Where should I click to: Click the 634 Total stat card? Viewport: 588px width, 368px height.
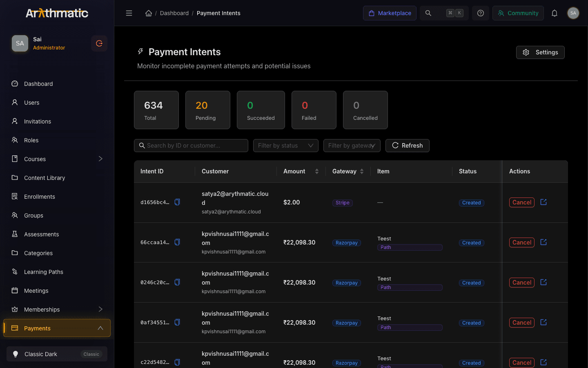pyautogui.click(x=156, y=110)
